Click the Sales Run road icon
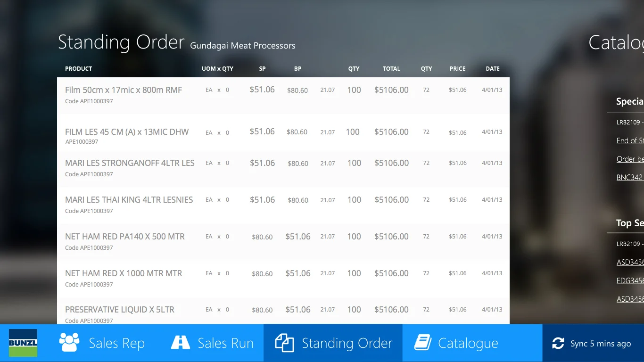Screen dimensions: 644x362 coord(180,343)
